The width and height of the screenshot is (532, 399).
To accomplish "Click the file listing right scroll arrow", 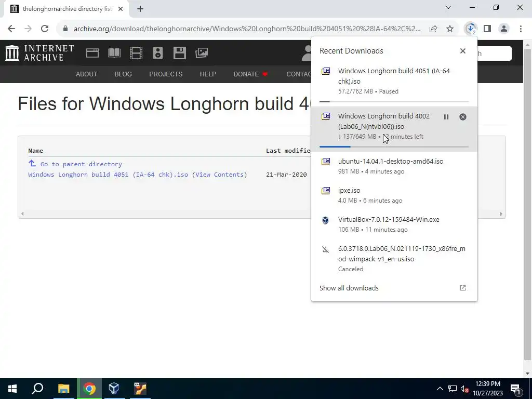I will pyautogui.click(x=501, y=214).
